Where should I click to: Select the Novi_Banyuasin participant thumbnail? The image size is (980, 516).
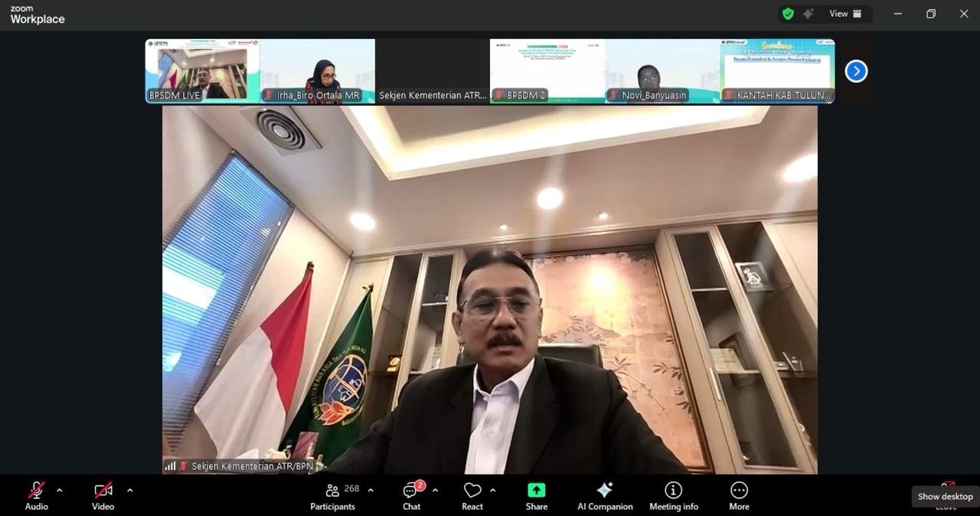coord(662,70)
